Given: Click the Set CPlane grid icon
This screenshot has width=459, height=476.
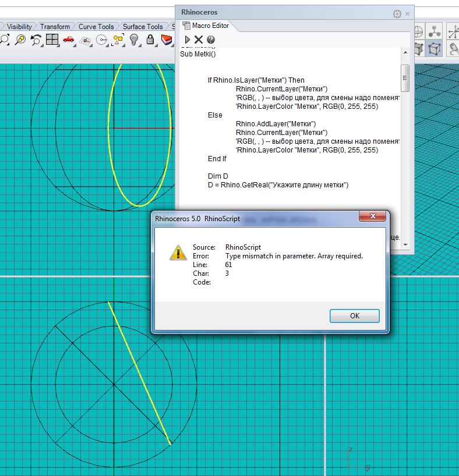Looking at the screenshot, I should point(86,40).
